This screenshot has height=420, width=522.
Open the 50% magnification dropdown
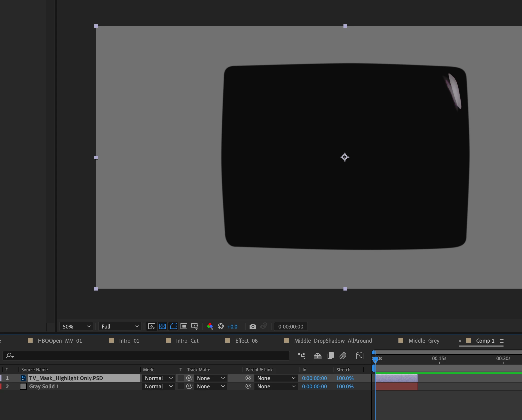(76, 327)
